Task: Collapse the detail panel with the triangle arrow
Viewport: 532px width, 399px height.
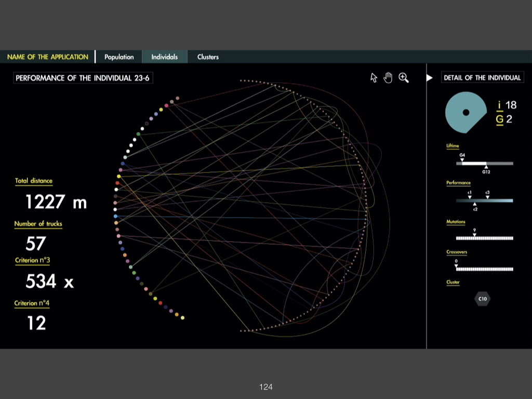Action: click(x=430, y=78)
